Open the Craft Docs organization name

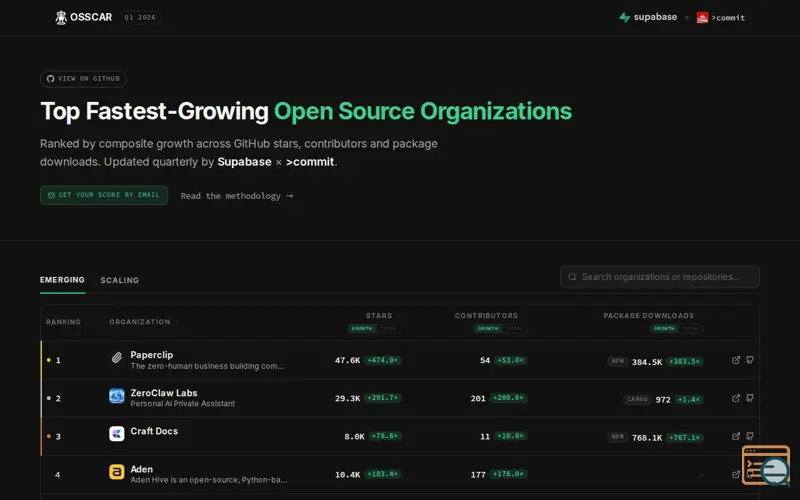[154, 431]
